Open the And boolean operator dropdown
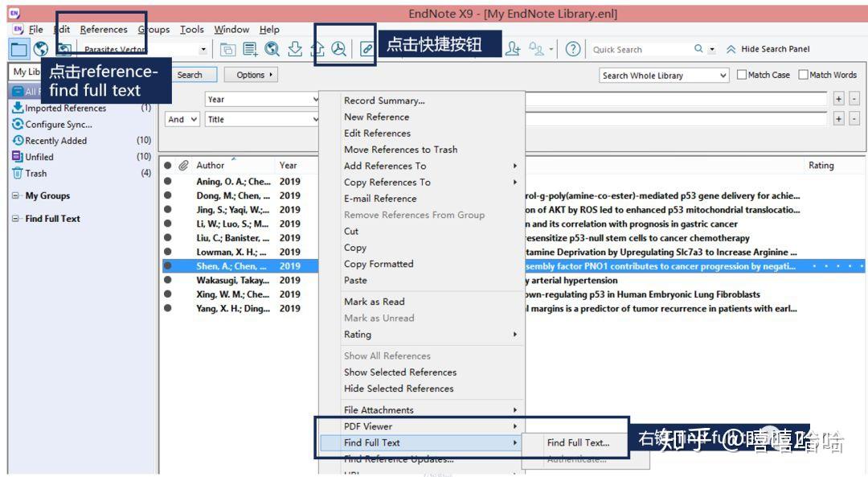This screenshot has width=868, height=477. point(182,119)
